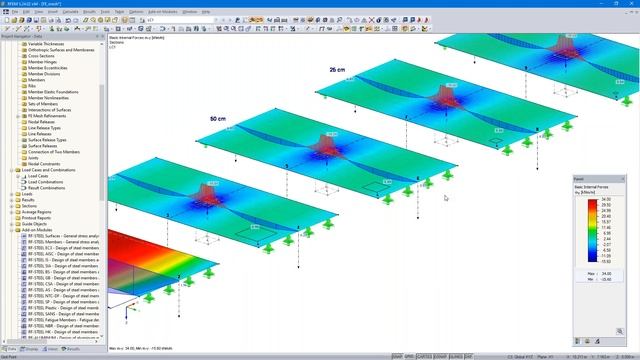Close the results Panel window

pos(623,179)
